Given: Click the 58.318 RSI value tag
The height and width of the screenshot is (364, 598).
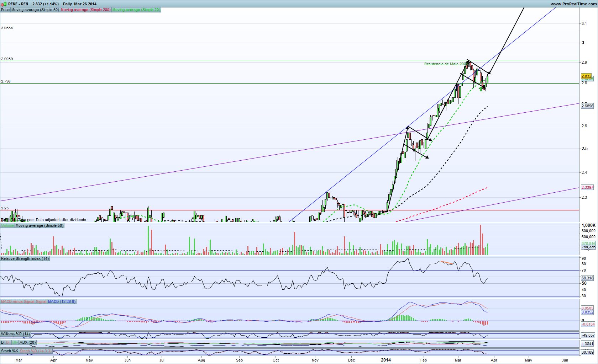Looking at the screenshot, I should (587, 278).
